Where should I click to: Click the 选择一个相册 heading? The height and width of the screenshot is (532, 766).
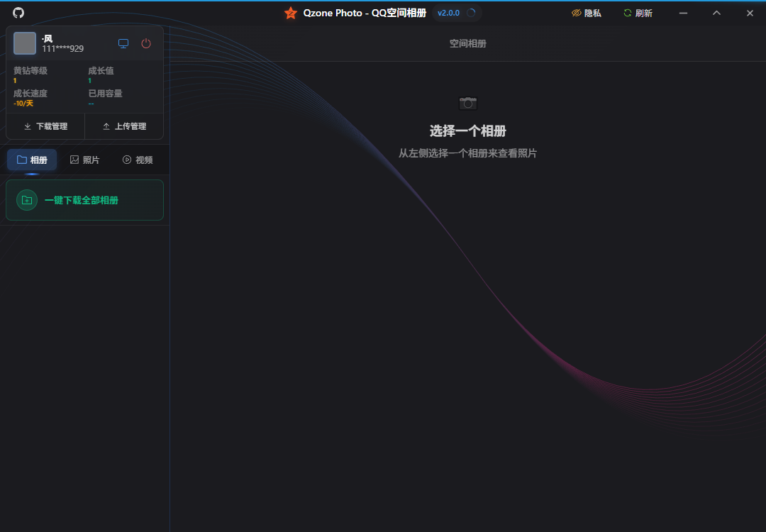pos(467,131)
